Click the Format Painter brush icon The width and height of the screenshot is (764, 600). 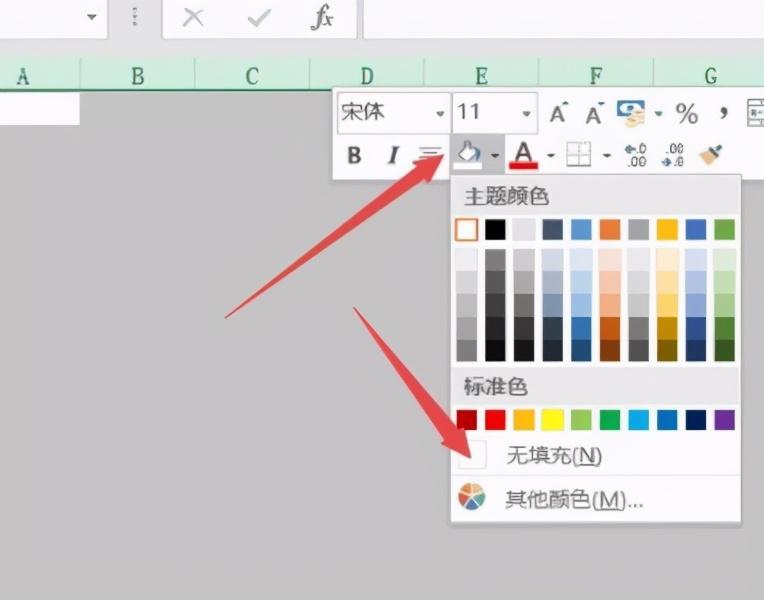tap(711, 154)
